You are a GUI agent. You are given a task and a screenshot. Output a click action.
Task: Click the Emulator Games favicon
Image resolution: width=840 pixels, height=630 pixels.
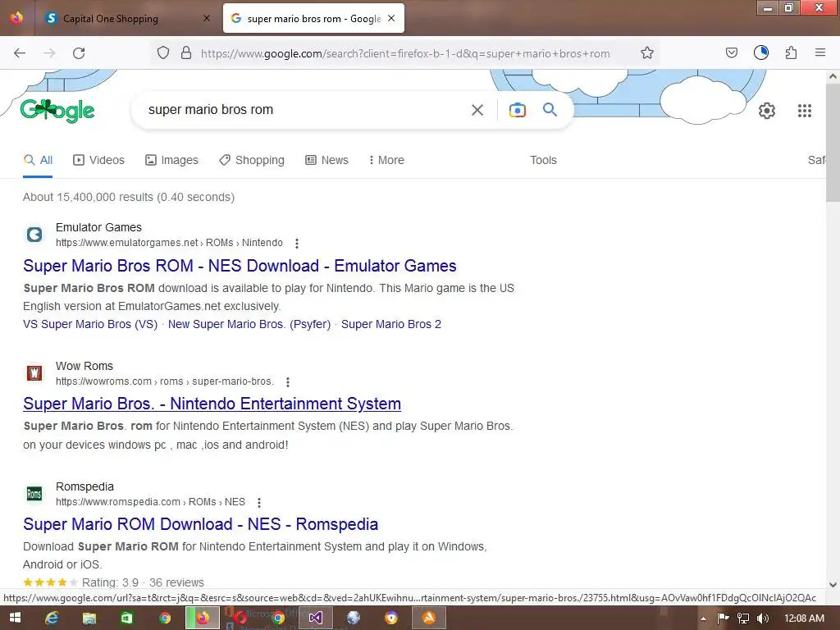(x=34, y=234)
